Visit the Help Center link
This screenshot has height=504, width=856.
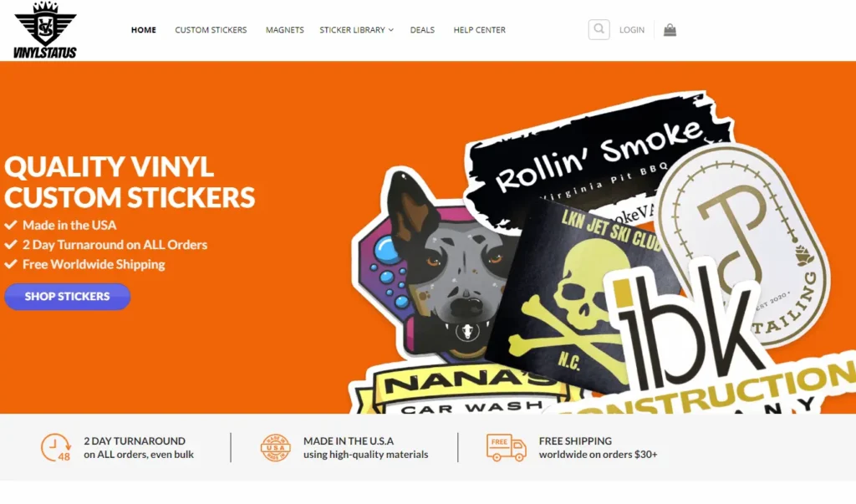pyautogui.click(x=479, y=30)
